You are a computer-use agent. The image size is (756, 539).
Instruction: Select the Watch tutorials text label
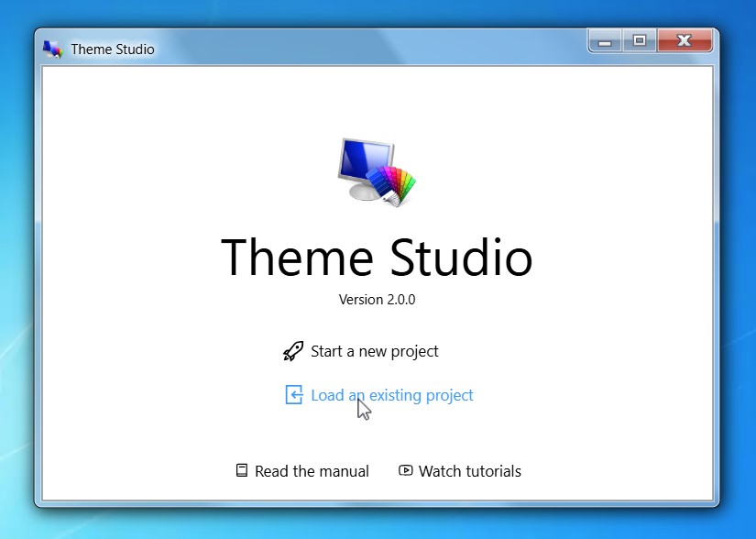tap(469, 470)
